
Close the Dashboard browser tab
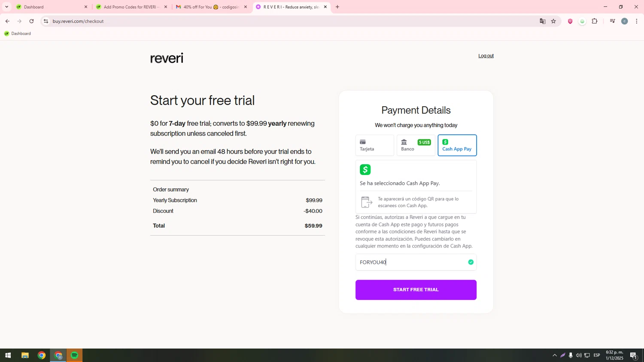pos(85,7)
